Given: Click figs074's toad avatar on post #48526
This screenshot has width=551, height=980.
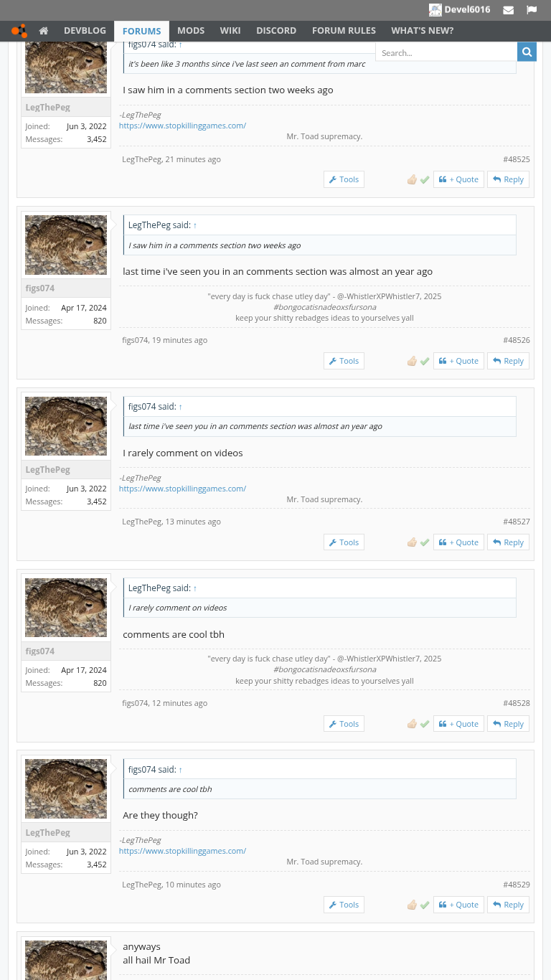Looking at the screenshot, I should [66, 245].
